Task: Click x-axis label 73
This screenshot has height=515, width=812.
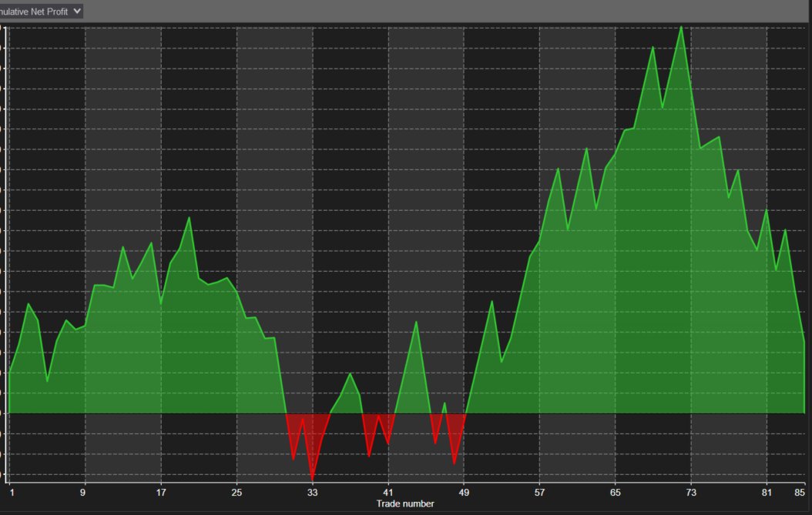Action: (691, 492)
